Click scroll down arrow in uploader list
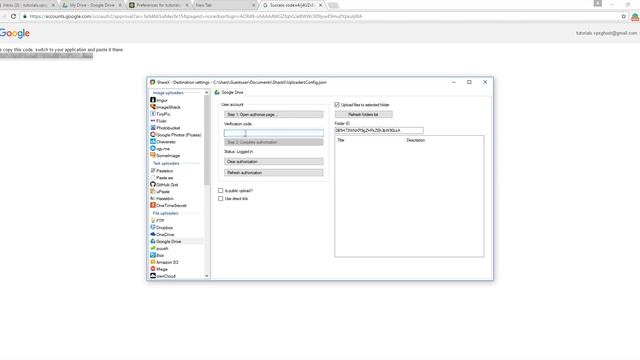The image size is (640, 360). coord(207,276)
